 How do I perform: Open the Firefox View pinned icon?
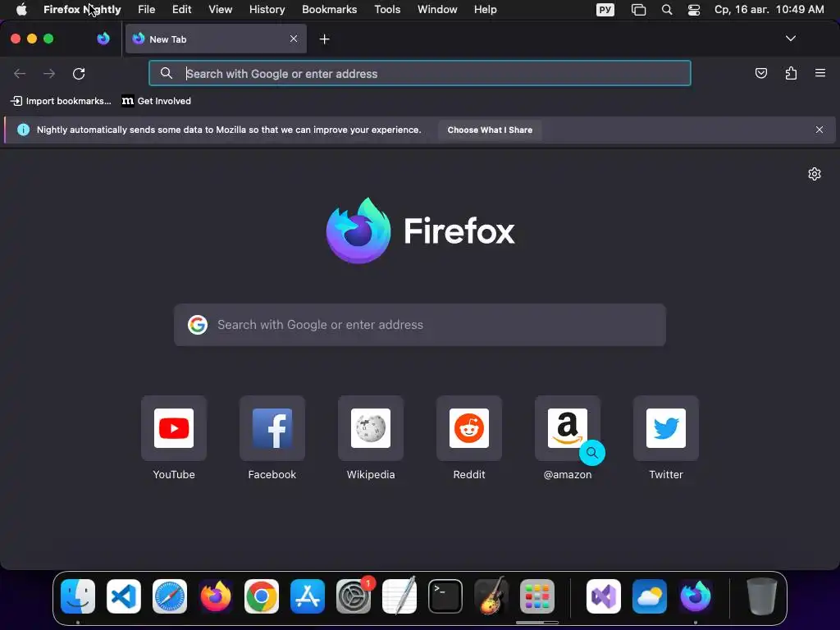point(103,39)
